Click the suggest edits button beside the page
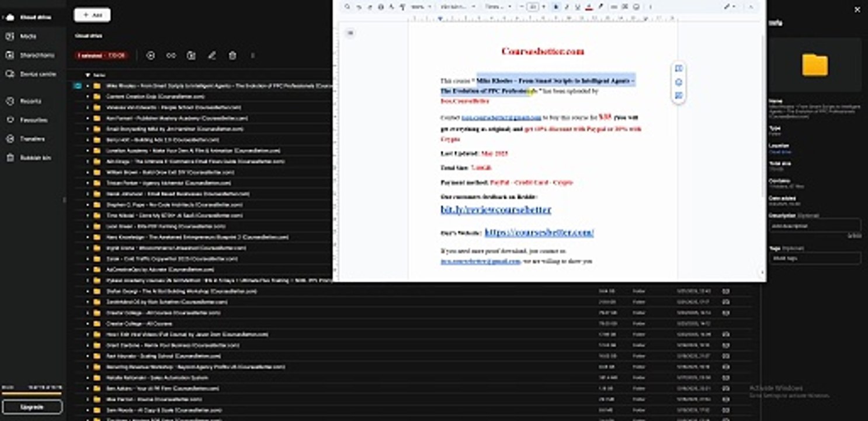The width and height of the screenshot is (868, 421). point(678,95)
